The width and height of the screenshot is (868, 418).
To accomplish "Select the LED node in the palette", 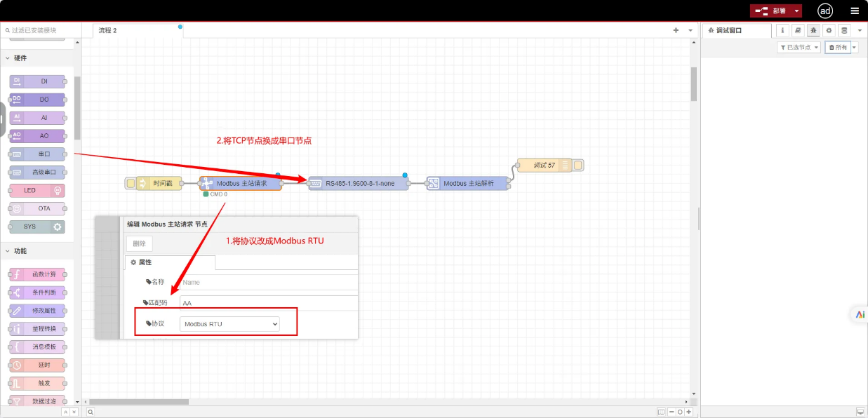I will (39, 190).
